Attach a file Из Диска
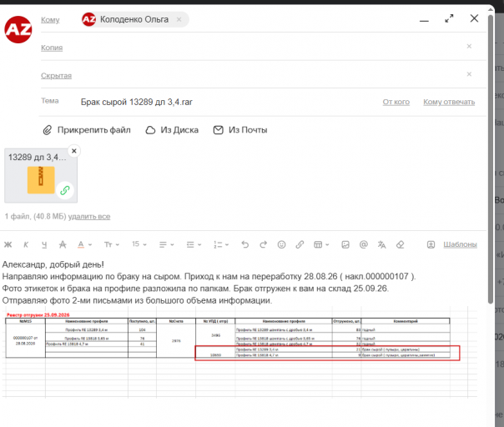 (172, 130)
